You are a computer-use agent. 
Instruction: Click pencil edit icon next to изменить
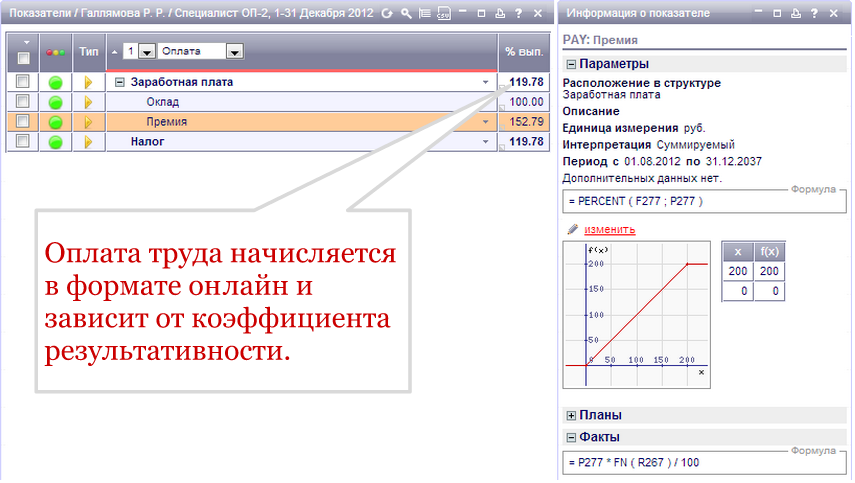point(573,230)
